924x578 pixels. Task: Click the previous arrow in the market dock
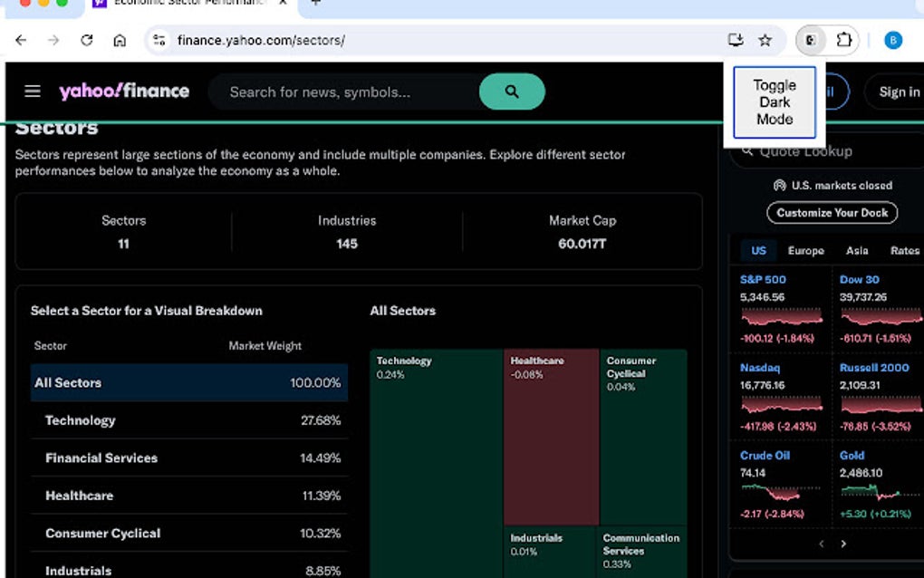[x=821, y=544]
